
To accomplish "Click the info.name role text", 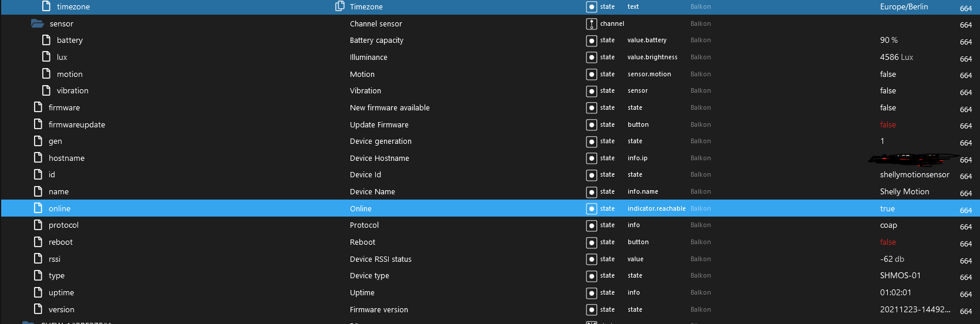I will pos(642,191).
